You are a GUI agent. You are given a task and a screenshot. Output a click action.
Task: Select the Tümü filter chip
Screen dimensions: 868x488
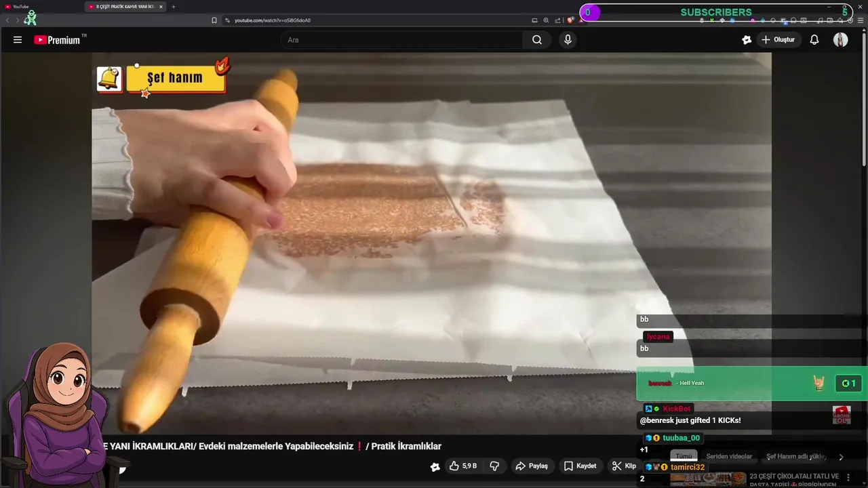coord(684,457)
